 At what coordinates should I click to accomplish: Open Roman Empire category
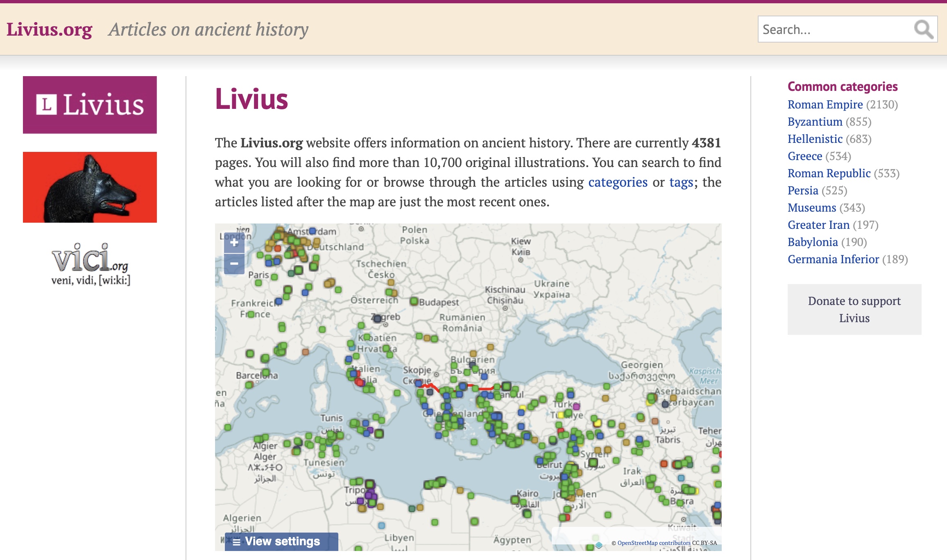[825, 104]
